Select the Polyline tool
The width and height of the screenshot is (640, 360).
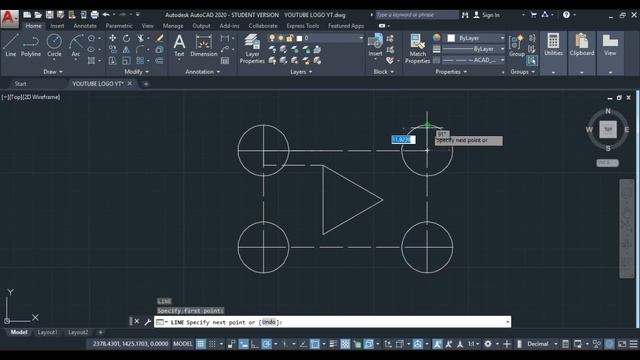[x=31, y=45]
